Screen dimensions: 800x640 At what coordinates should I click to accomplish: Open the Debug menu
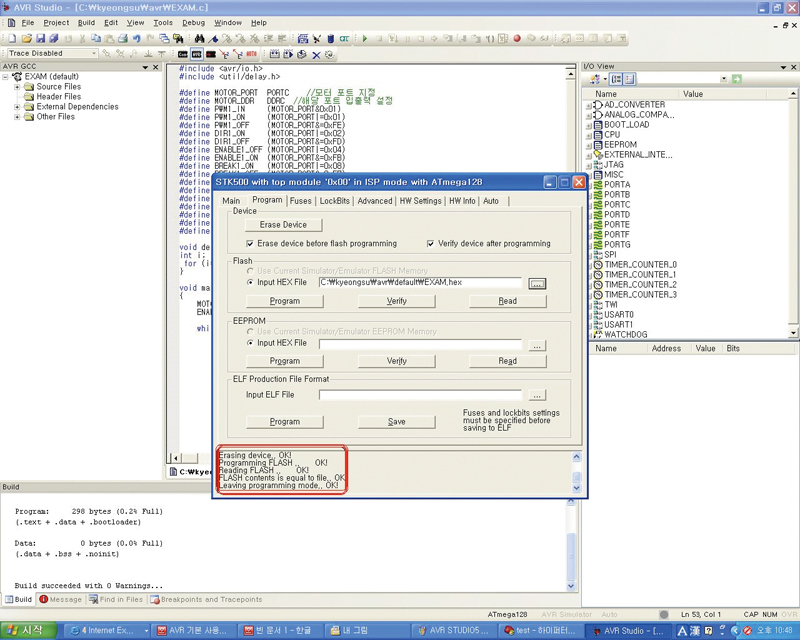click(x=193, y=22)
